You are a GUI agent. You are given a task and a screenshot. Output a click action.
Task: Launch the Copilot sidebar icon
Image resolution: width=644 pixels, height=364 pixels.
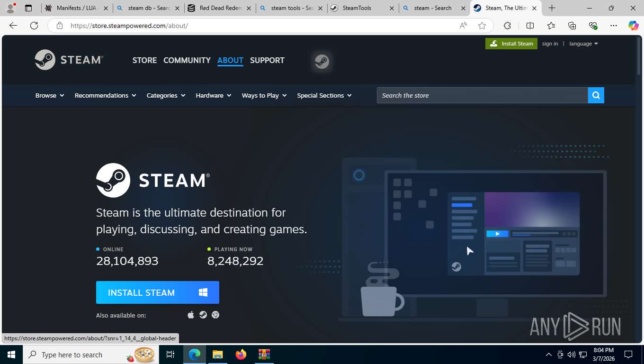coord(633,26)
